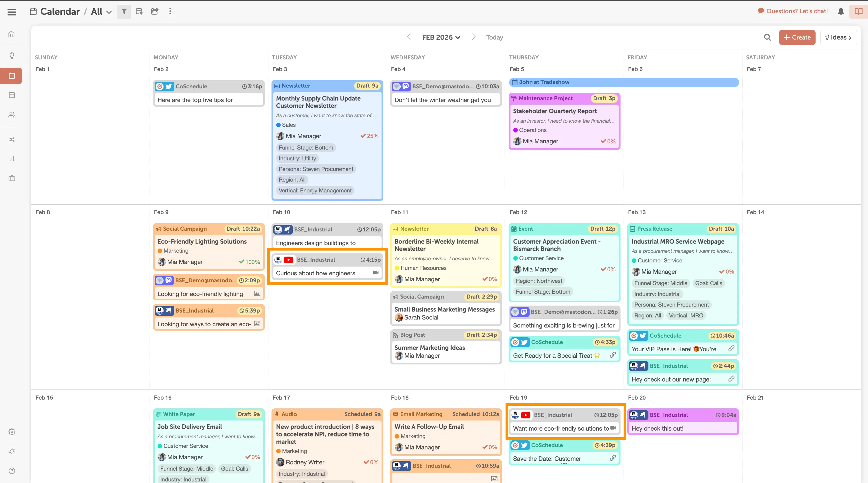Click the Today button to navigate now
The image size is (868, 483).
tap(494, 37)
